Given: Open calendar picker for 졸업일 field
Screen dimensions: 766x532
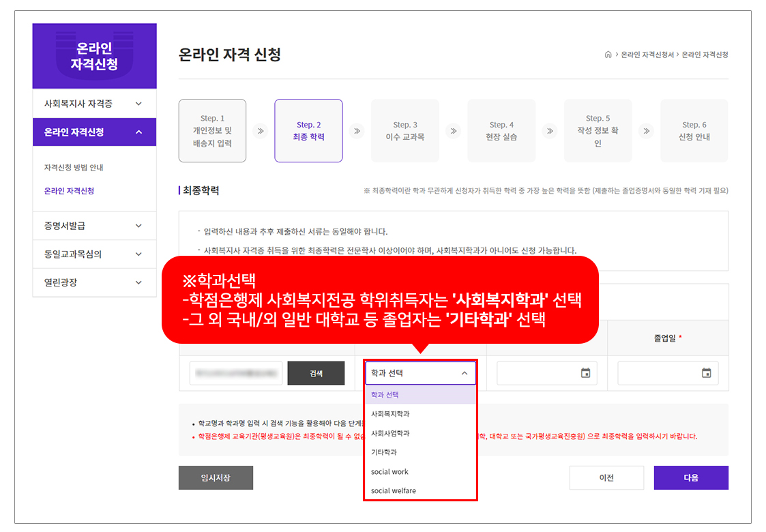Looking at the screenshot, I should coord(706,373).
